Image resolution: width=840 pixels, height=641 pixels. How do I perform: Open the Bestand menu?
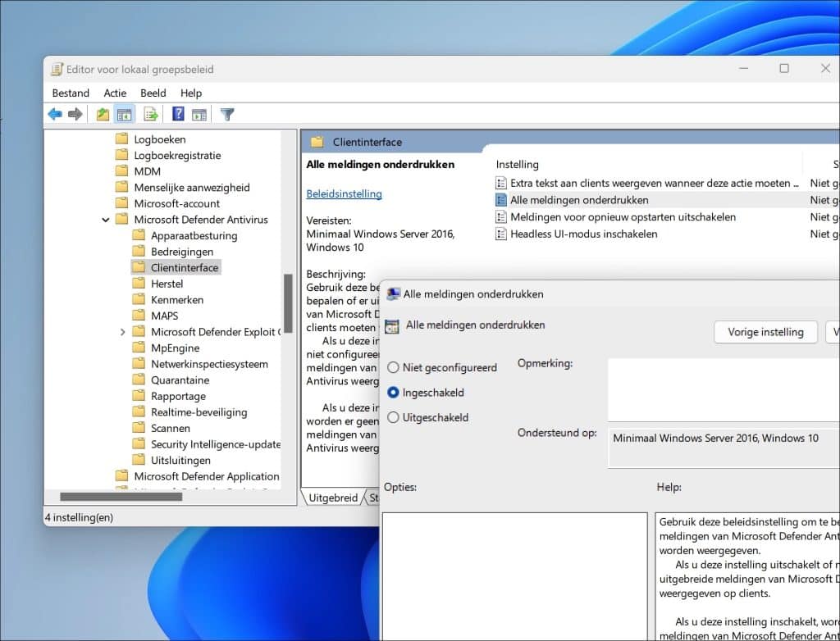tap(71, 93)
